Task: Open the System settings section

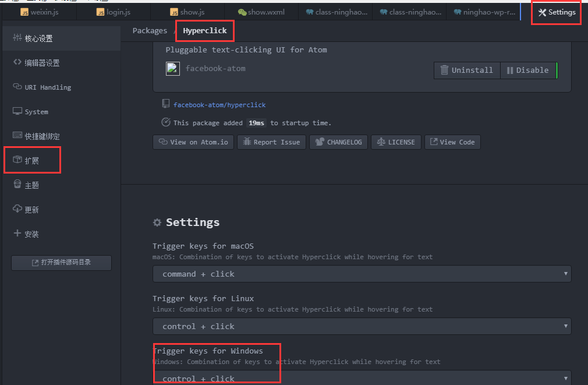Action: 36,112
